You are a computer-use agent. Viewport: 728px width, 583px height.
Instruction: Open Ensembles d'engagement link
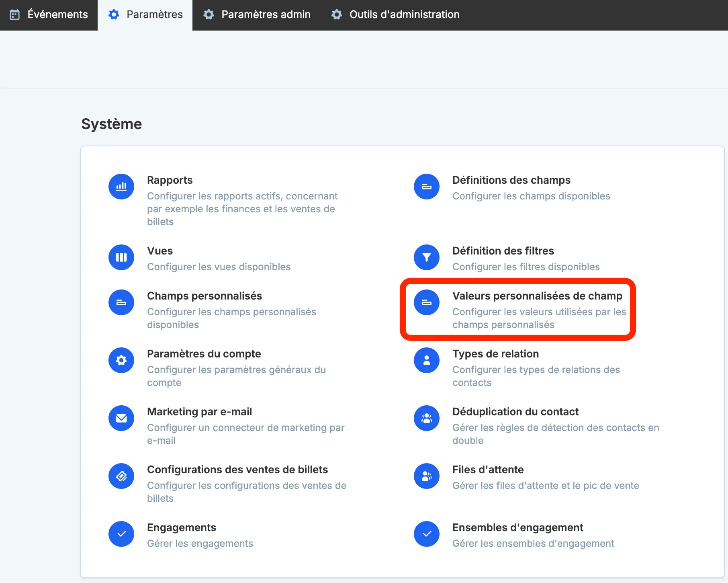tap(518, 528)
